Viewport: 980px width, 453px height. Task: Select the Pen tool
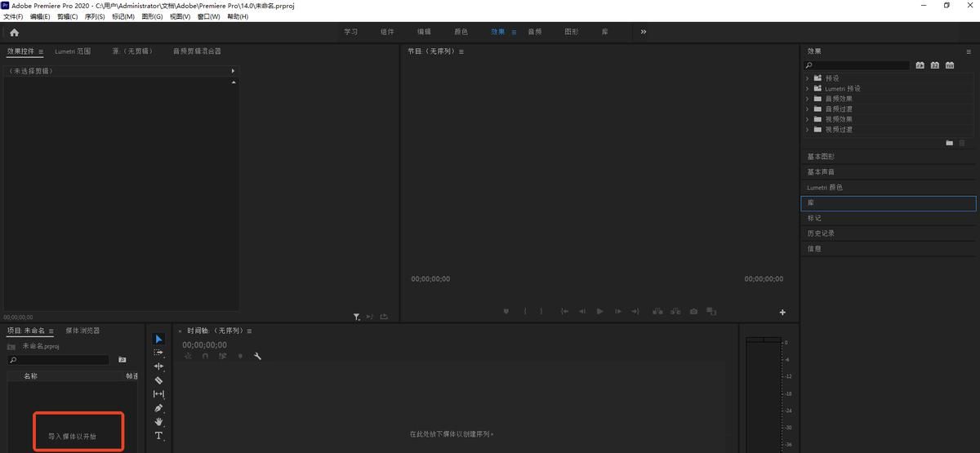pyautogui.click(x=158, y=408)
